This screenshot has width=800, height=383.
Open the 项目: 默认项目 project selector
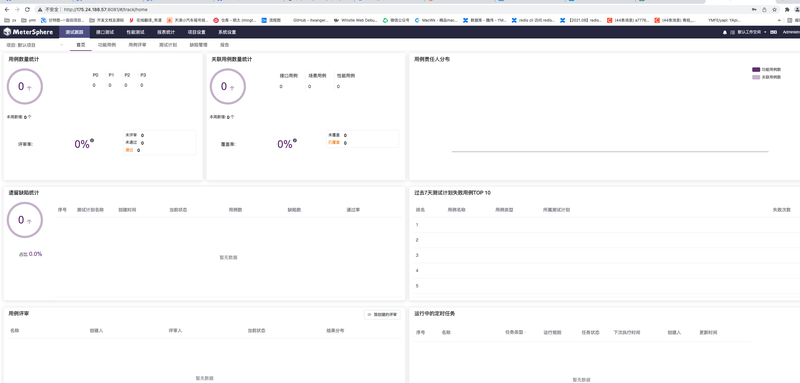[35, 45]
